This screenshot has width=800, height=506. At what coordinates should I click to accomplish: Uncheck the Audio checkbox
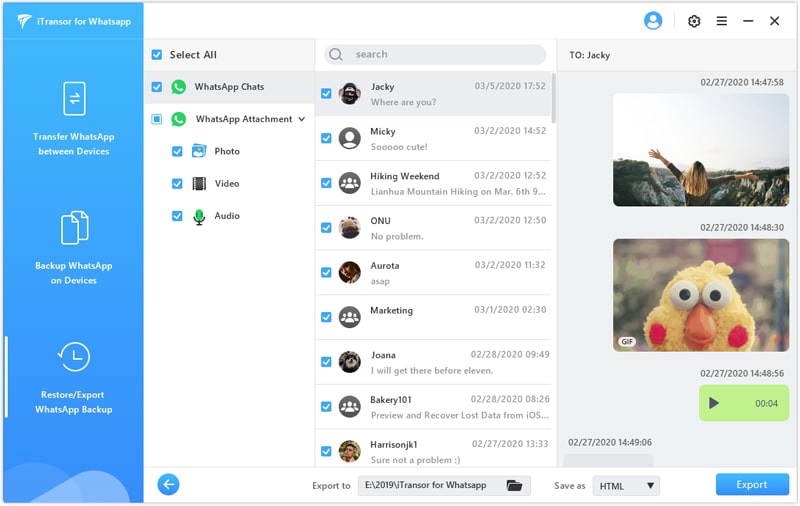[x=177, y=216]
